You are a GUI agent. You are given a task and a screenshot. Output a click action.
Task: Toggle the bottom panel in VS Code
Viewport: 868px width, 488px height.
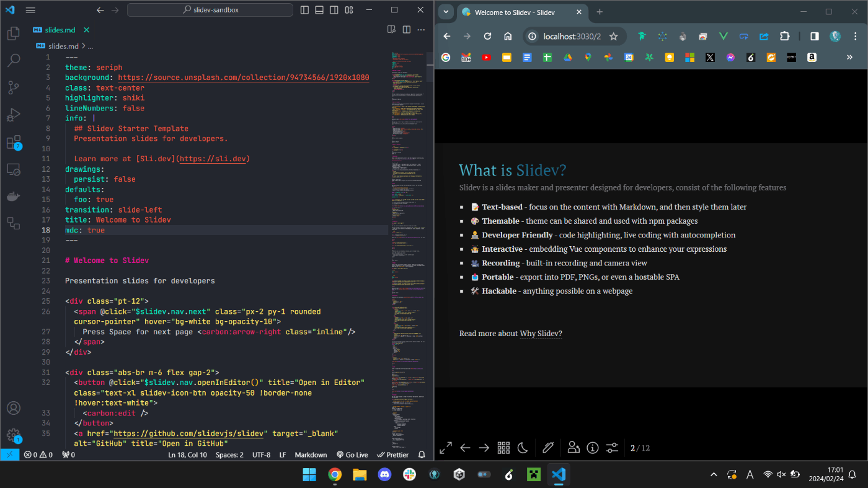[x=319, y=10]
